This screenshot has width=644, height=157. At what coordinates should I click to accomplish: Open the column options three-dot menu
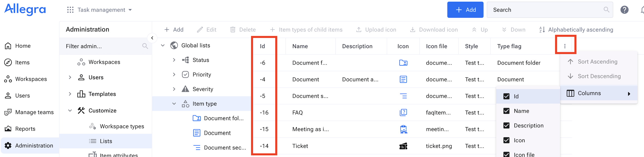click(565, 46)
